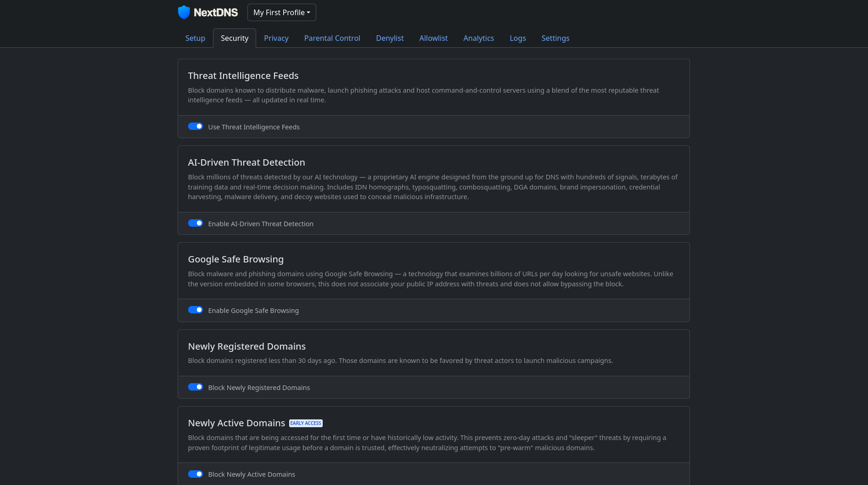Screen dimensions: 868x485
Task: Click the 'Enable AI-Driven Threat Detection' label
Action: point(261,224)
